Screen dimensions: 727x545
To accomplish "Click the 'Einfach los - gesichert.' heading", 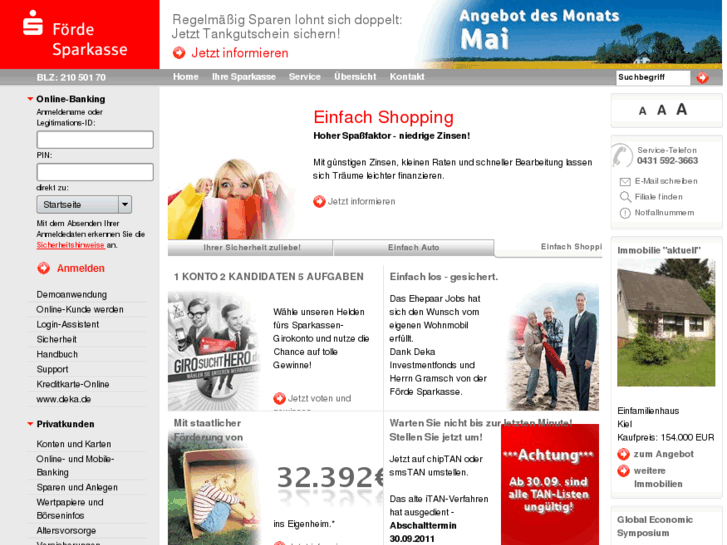I will coord(444,277).
